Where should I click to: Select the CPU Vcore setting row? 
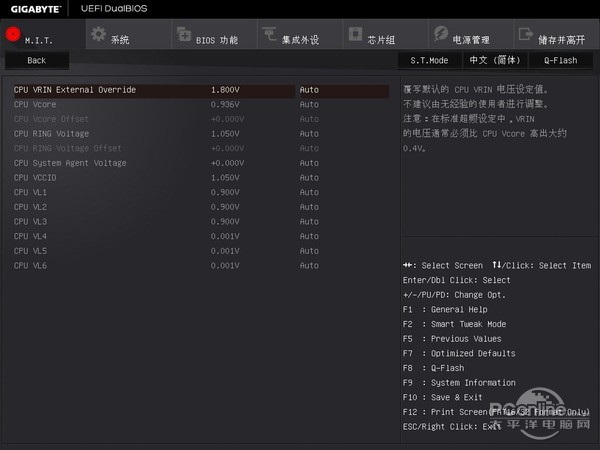click(x=201, y=104)
